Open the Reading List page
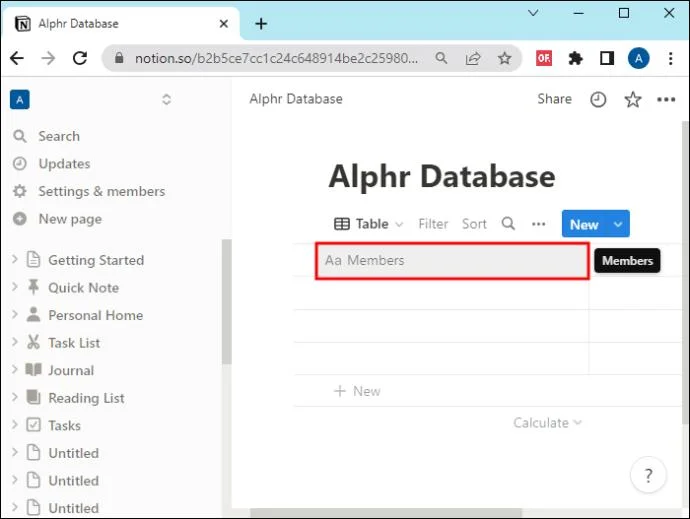Image resolution: width=690 pixels, height=519 pixels. tap(86, 398)
